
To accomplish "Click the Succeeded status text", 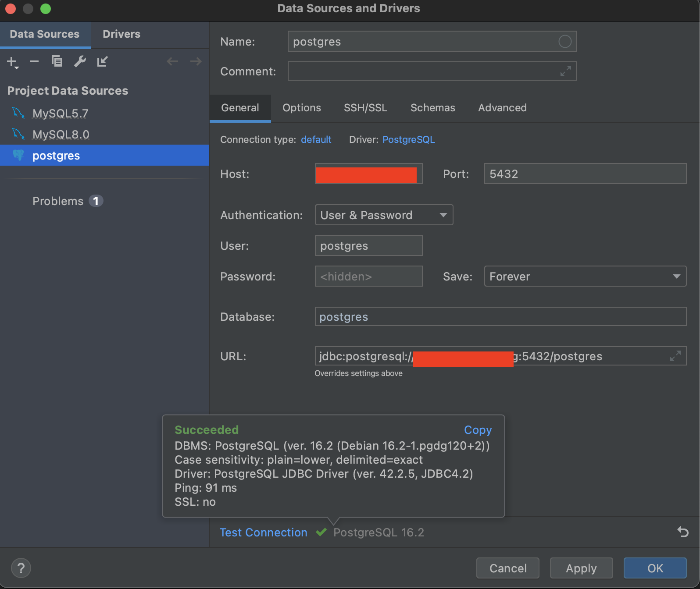I will [x=207, y=430].
